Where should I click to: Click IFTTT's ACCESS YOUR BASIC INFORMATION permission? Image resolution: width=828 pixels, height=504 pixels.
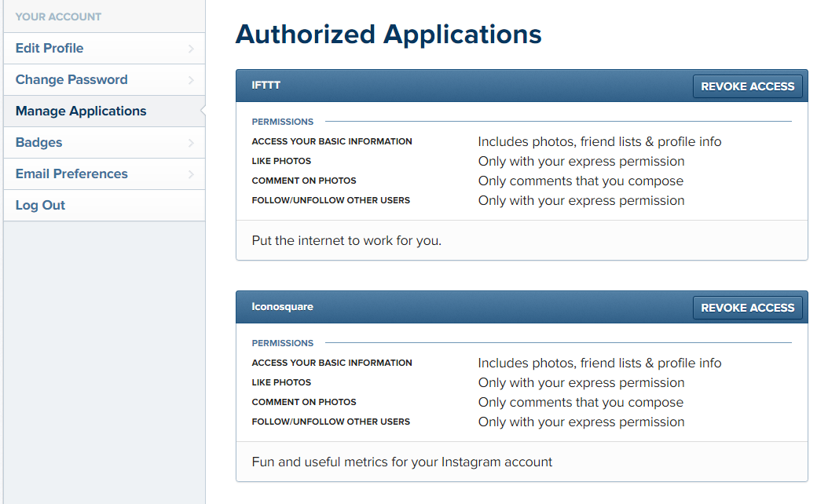coord(332,141)
